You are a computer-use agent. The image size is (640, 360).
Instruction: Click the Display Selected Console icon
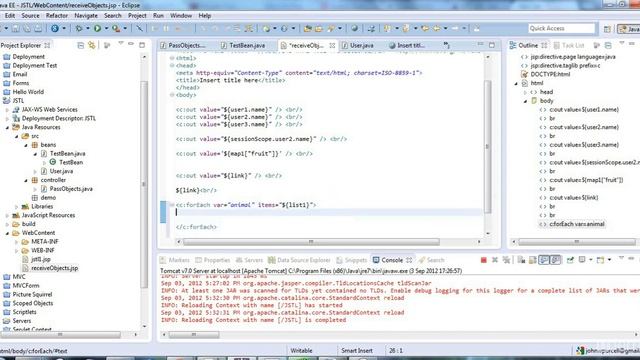pyautogui.click(x=582, y=260)
